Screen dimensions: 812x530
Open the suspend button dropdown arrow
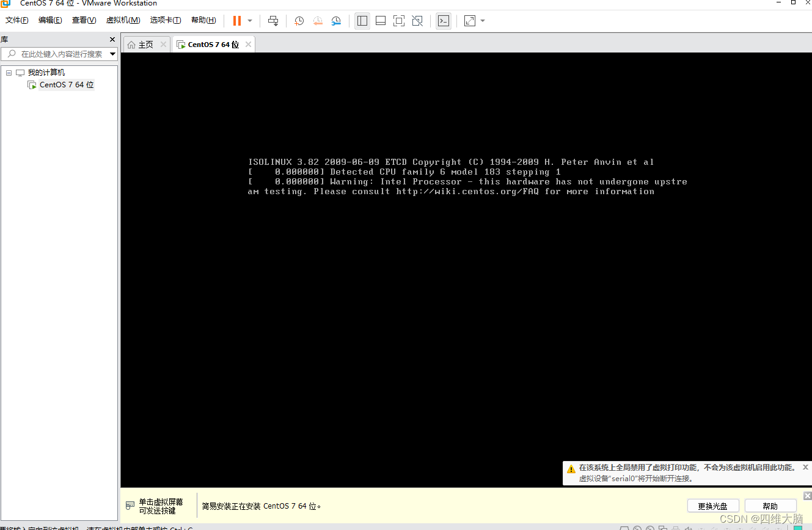pyautogui.click(x=249, y=20)
